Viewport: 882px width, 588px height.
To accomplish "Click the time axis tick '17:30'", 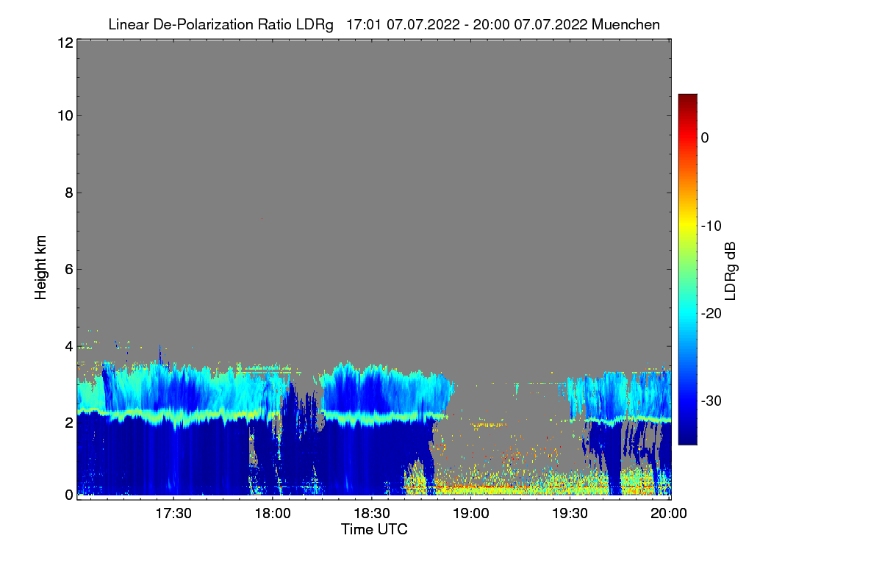I will click(173, 514).
